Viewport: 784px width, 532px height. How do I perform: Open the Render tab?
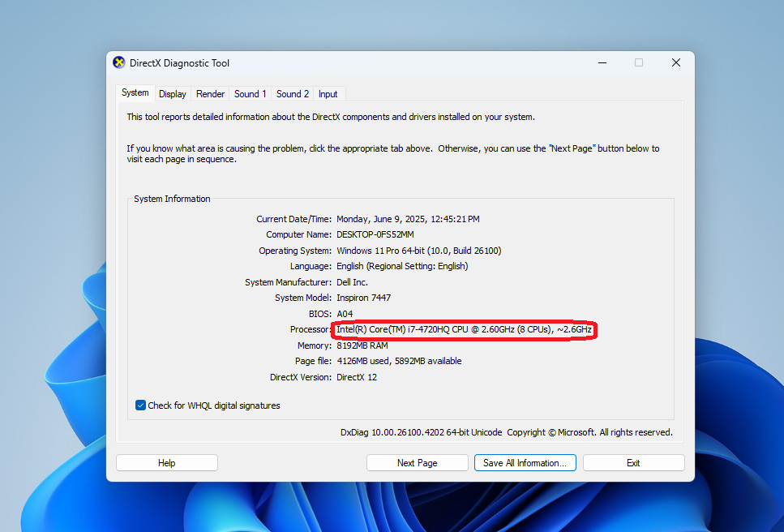click(210, 94)
